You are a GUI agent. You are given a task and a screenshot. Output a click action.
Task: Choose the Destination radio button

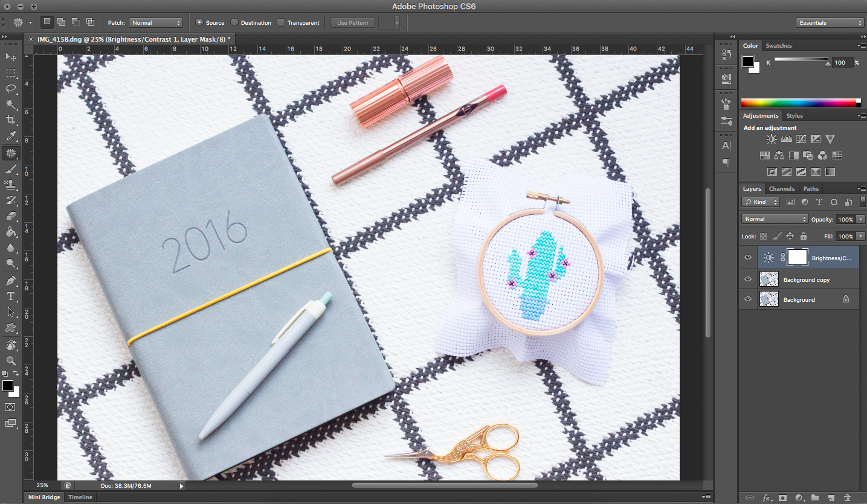(234, 22)
